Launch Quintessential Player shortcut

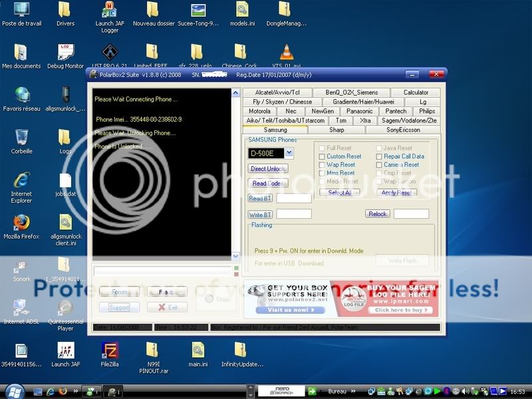pyautogui.click(x=65, y=315)
